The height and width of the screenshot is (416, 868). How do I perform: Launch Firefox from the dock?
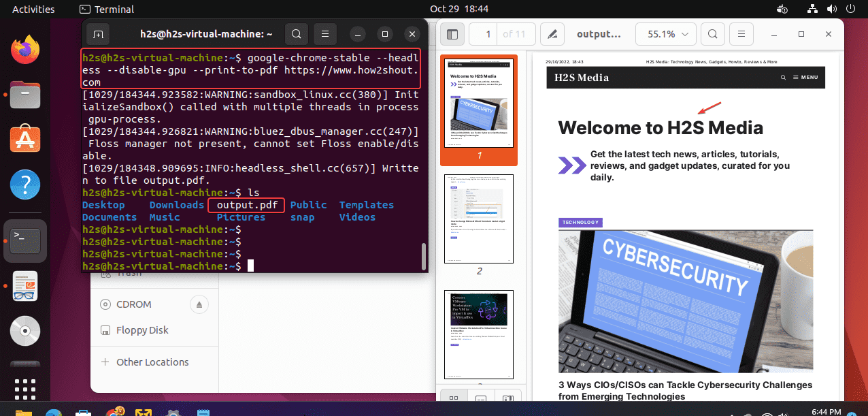(x=25, y=50)
